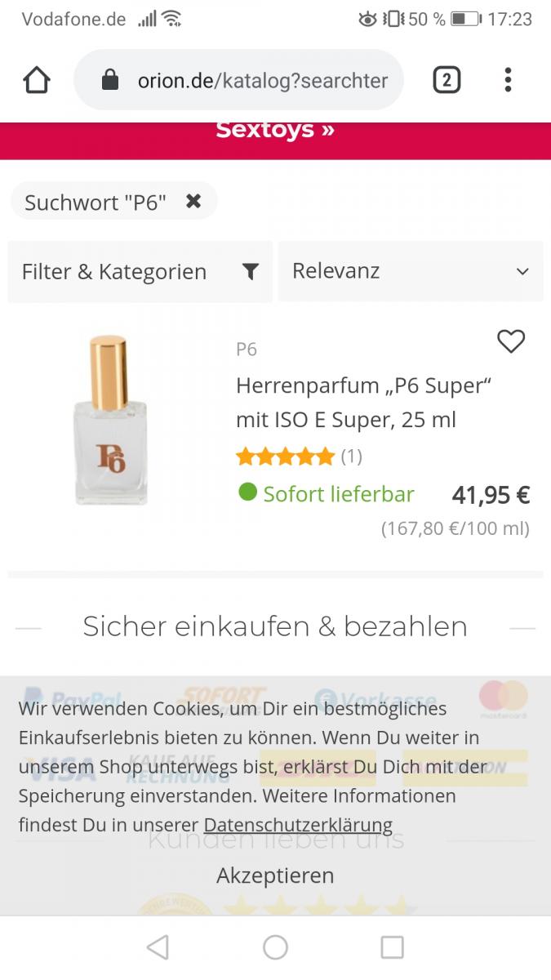Tap the Sextoys » banner link
551x980 pixels.
275,131
